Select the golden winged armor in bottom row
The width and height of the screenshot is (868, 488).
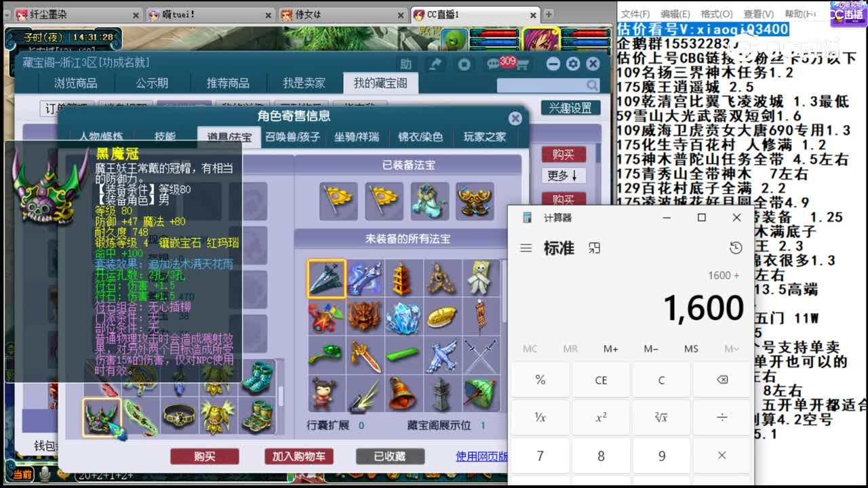click(x=218, y=416)
